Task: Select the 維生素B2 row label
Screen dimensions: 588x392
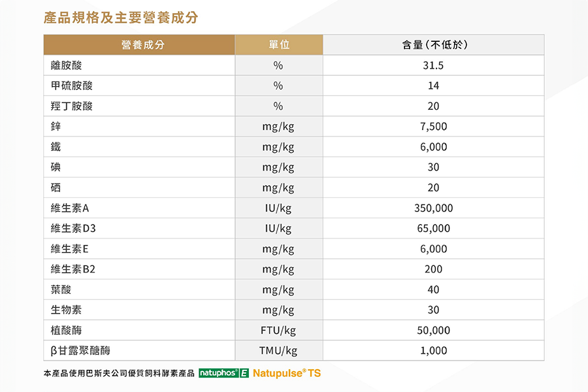Action: (73, 269)
